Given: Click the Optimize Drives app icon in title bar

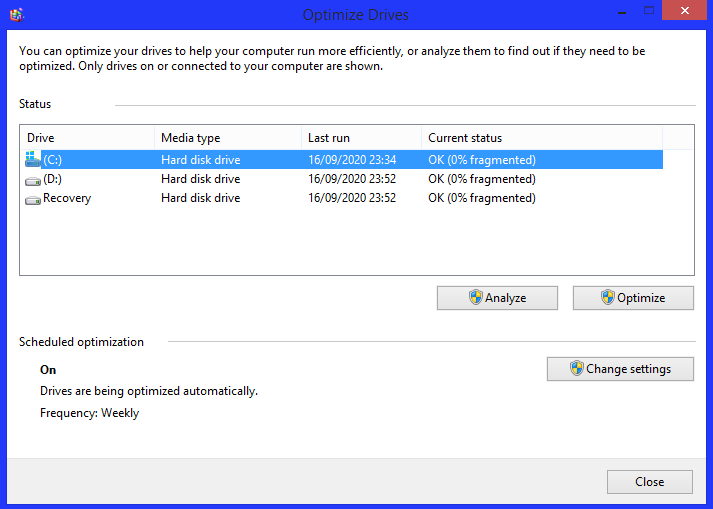Looking at the screenshot, I should (15, 15).
